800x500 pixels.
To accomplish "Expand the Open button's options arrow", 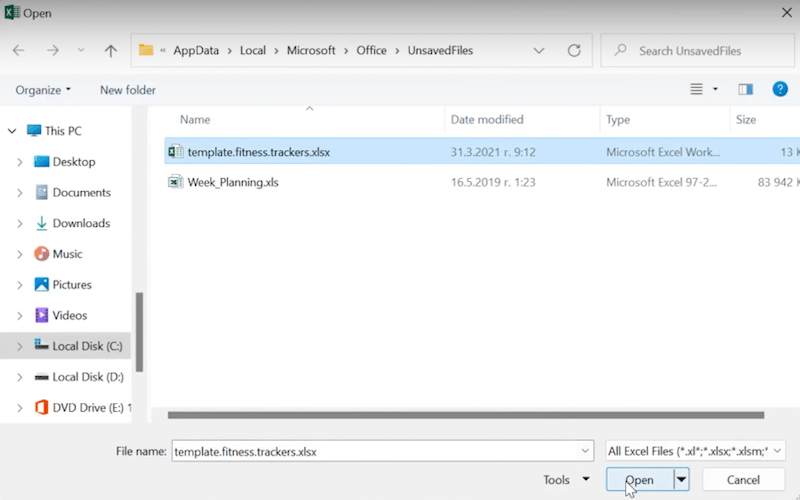I will pos(681,480).
